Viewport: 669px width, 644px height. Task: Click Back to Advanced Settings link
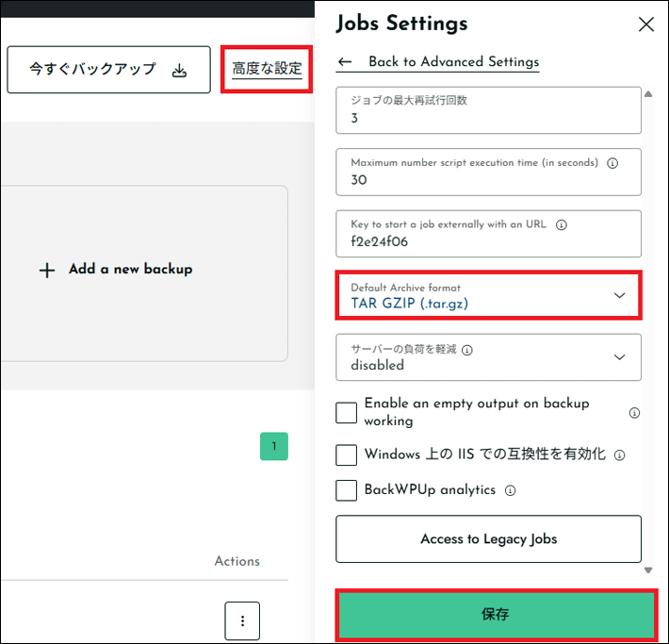[453, 62]
